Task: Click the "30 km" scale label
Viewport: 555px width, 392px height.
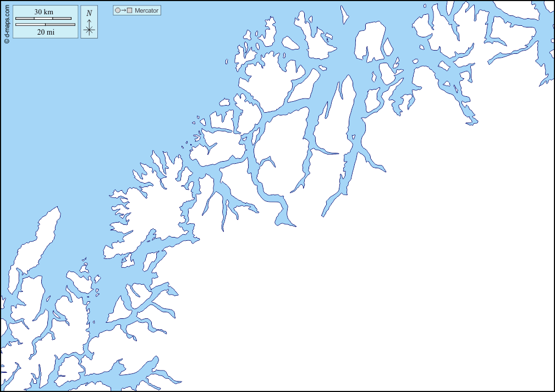Action: (x=43, y=12)
